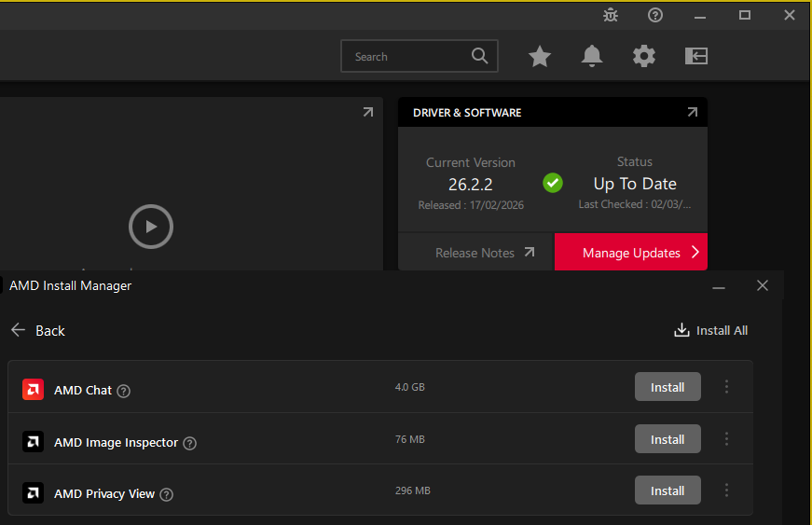Viewport: 812px width, 525px height.
Task: Click the 76 MB size label
Action: pos(409,439)
